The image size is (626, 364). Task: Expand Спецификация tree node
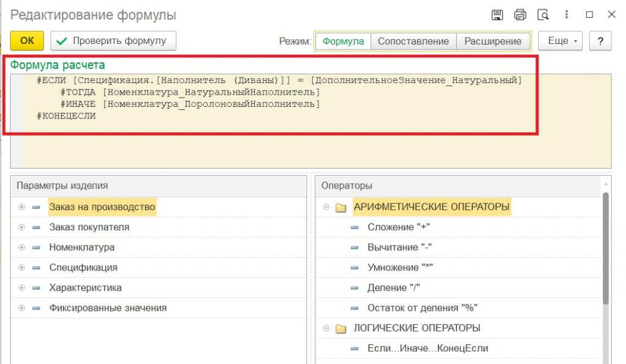click(x=21, y=268)
